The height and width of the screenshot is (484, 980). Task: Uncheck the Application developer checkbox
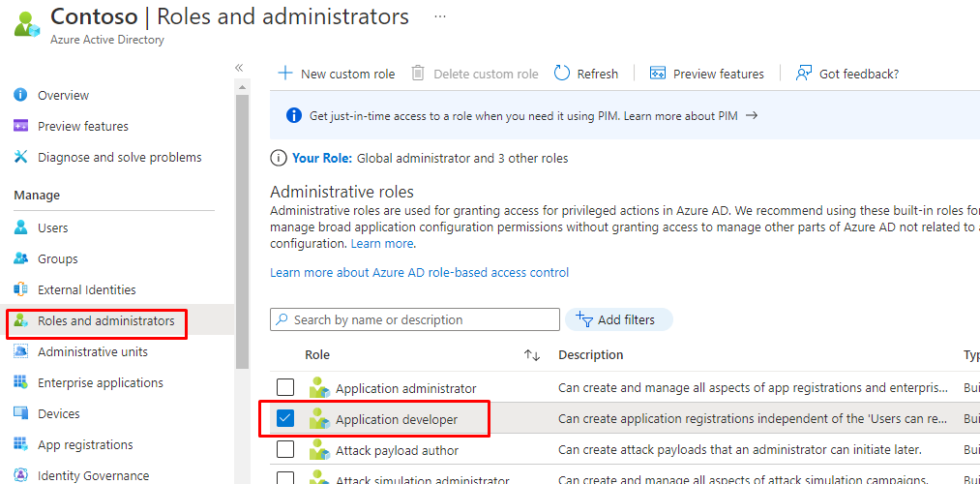[x=285, y=419]
